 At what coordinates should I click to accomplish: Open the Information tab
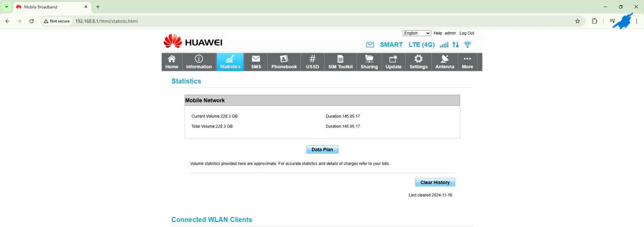coord(199,62)
